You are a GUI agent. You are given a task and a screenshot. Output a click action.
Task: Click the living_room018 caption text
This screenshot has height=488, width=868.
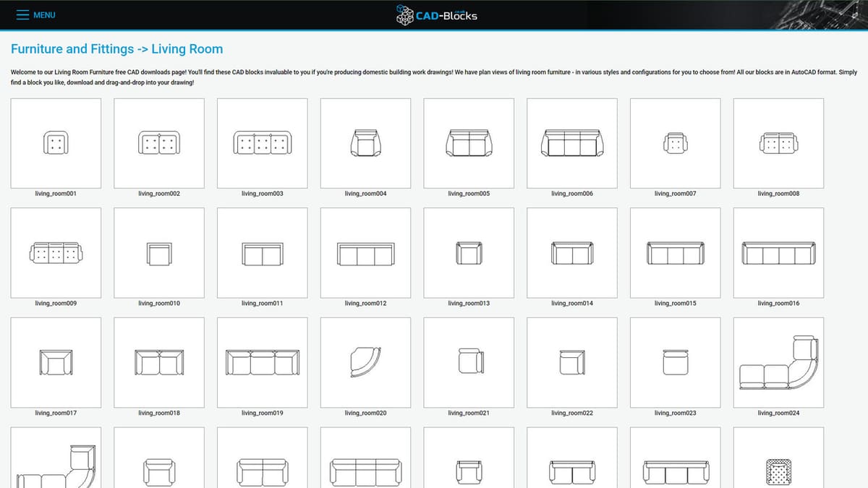tap(159, 413)
